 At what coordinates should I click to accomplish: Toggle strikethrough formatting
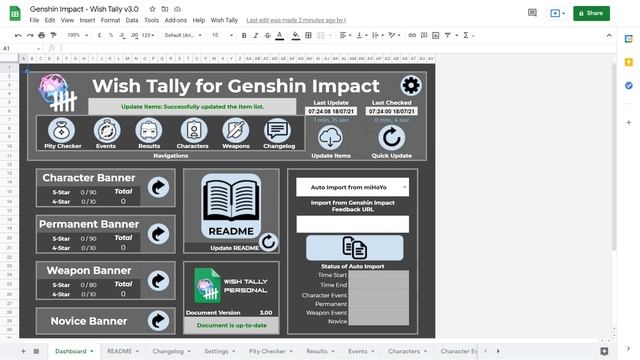click(267, 36)
